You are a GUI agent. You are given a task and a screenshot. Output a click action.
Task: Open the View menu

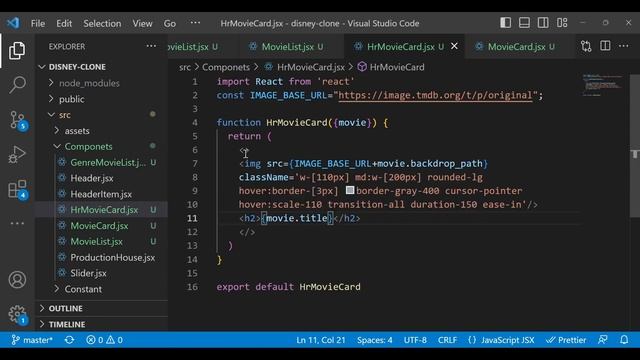point(142,24)
